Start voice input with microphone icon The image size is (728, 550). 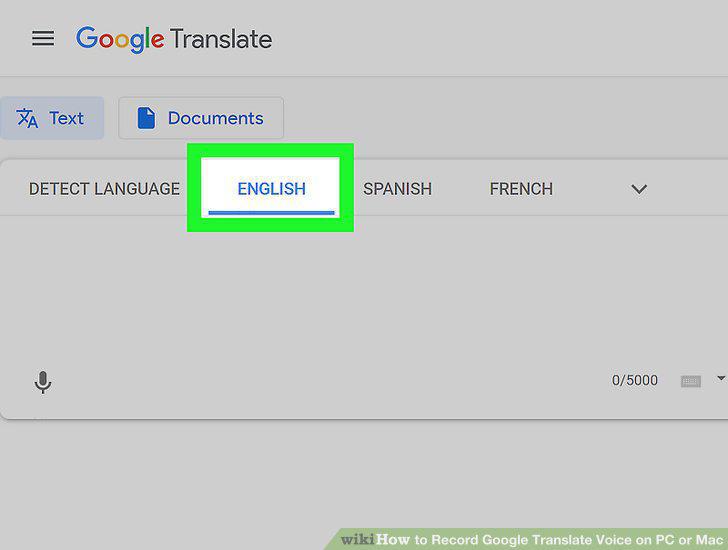43,382
